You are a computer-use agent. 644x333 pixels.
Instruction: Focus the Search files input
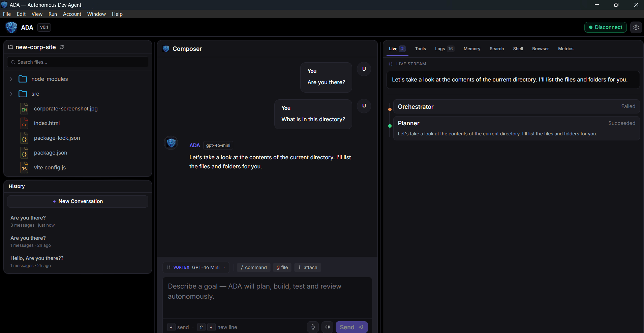pos(78,62)
